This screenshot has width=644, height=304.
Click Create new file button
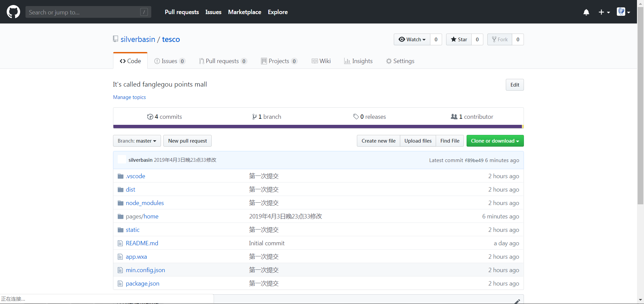coord(378,141)
